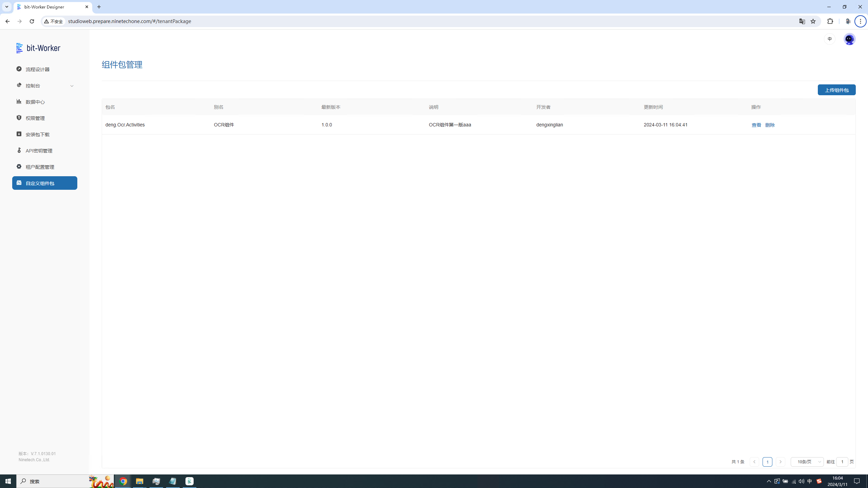
Task: Click 查看 for deng.Ocr.Activities
Action: tap(756, 125)
